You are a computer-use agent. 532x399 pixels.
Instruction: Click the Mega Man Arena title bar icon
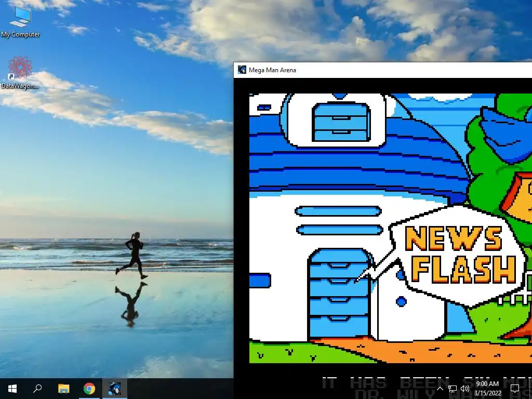242,70
